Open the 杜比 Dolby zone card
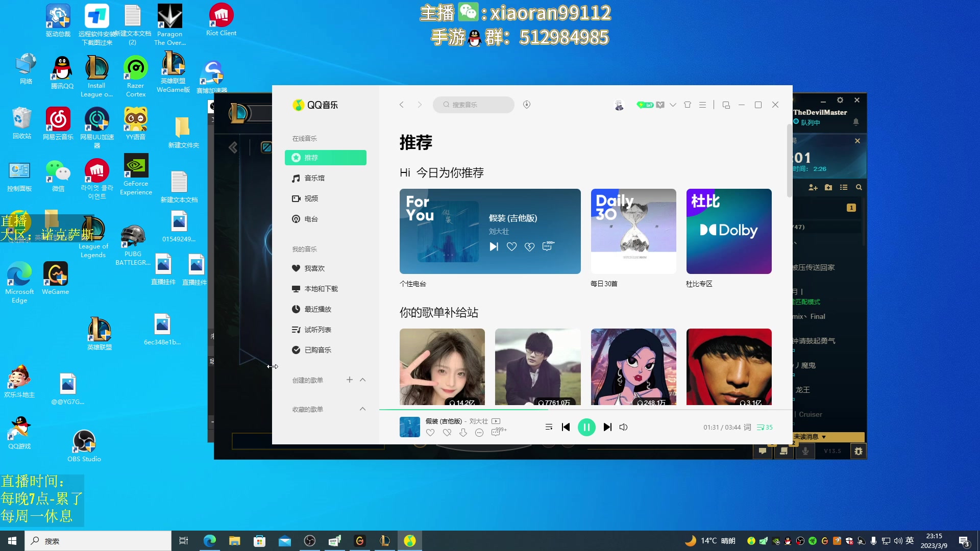 pos(729,231)
